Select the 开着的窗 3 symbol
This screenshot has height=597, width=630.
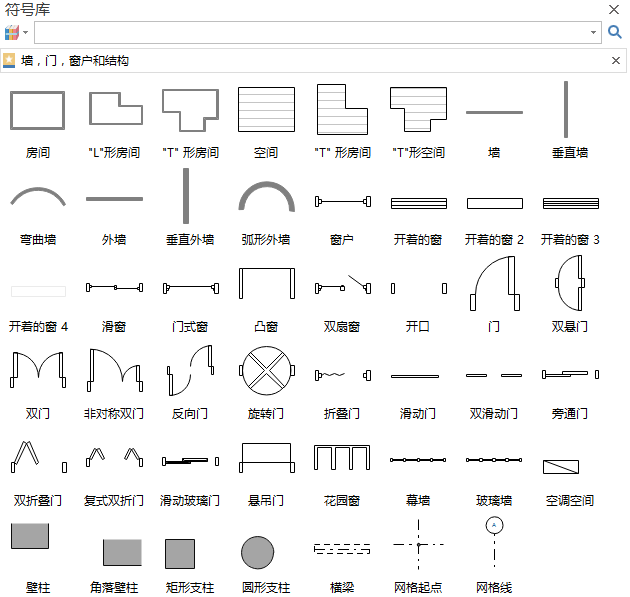click(x=571, y=203)
